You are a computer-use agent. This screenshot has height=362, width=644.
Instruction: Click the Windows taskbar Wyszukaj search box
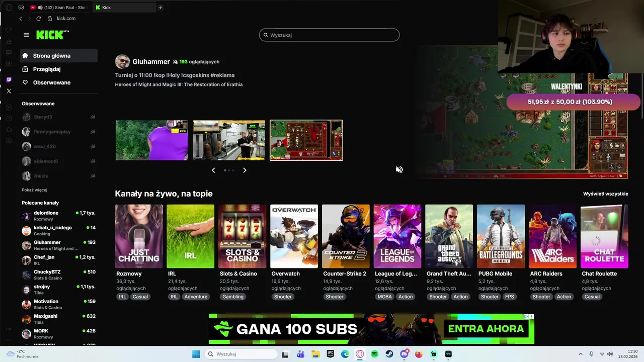[242, 354]
